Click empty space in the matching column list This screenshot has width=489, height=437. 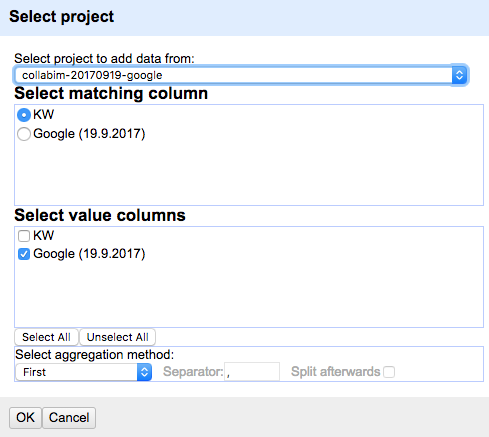249,173
